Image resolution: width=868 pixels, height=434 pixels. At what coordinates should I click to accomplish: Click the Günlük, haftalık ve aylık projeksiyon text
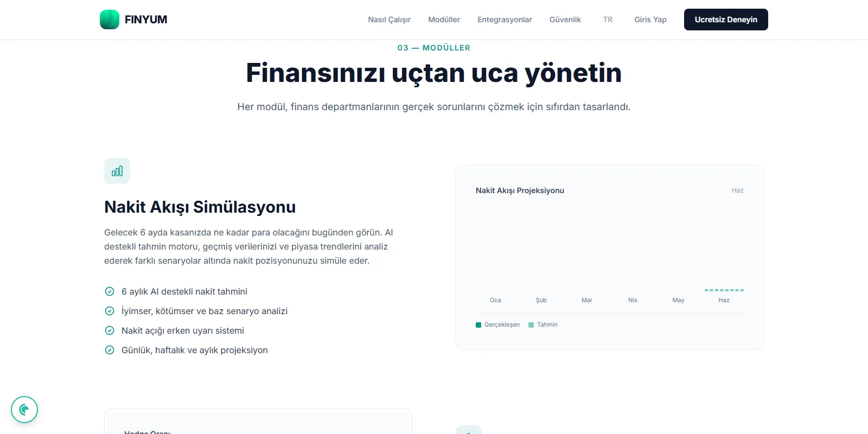point(195,350)
